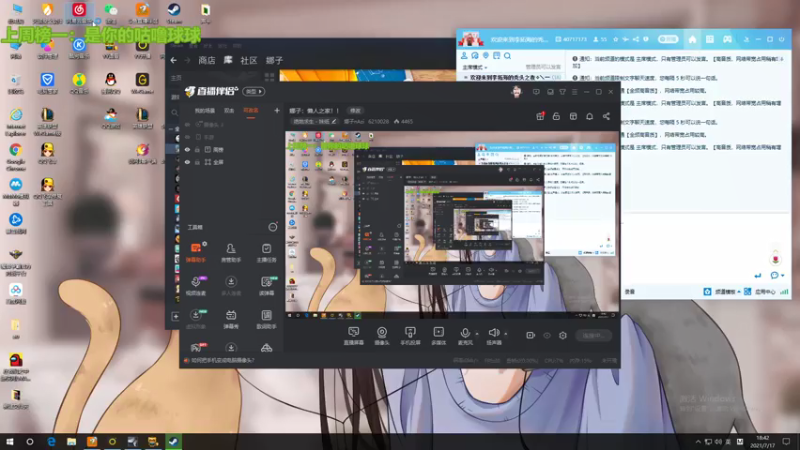Open the gamepad icon in the YY window
Viewport: 800px width, 450px height.
[x=728, y=39]
